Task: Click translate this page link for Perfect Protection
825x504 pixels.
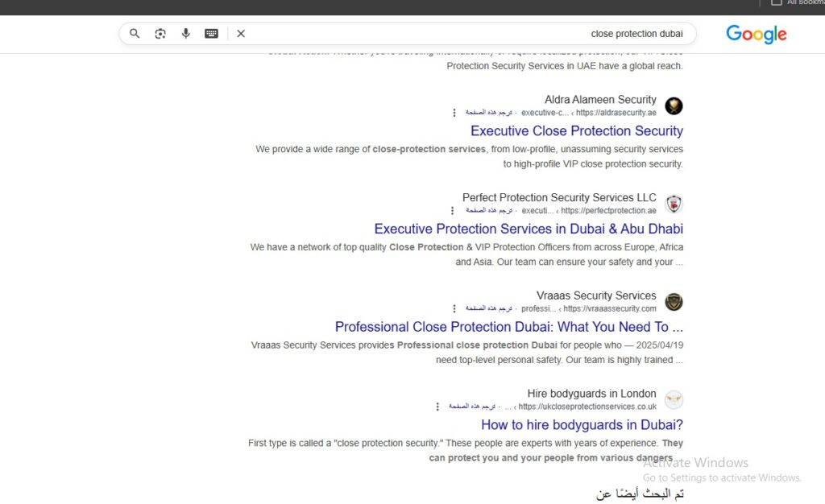Action: tap(489, 211)
